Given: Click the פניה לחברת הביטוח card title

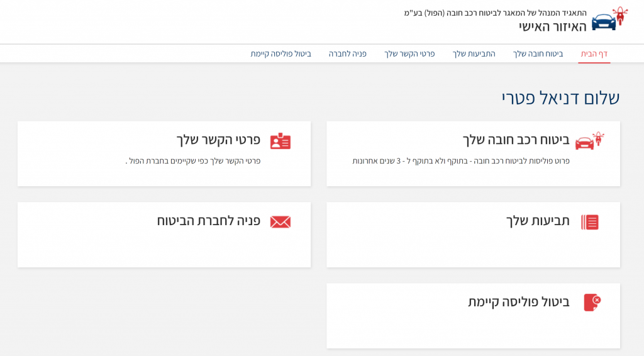Looking at the screenshot, I should (x=208, y=221).
